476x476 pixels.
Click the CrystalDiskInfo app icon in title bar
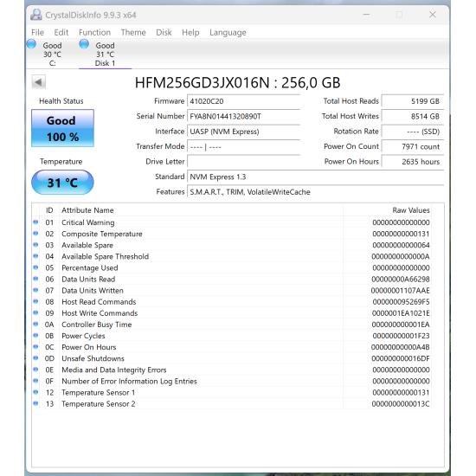tap(36, 15)
